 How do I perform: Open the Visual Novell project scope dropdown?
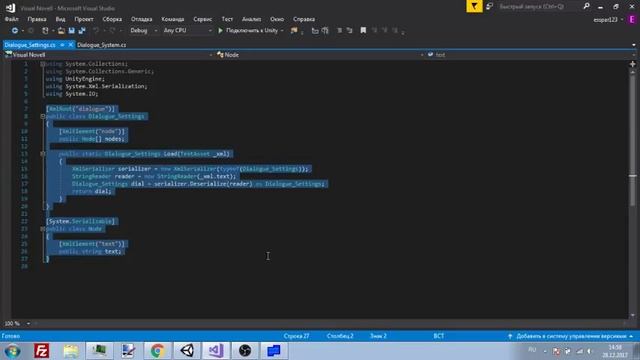[x=109, y=55]
